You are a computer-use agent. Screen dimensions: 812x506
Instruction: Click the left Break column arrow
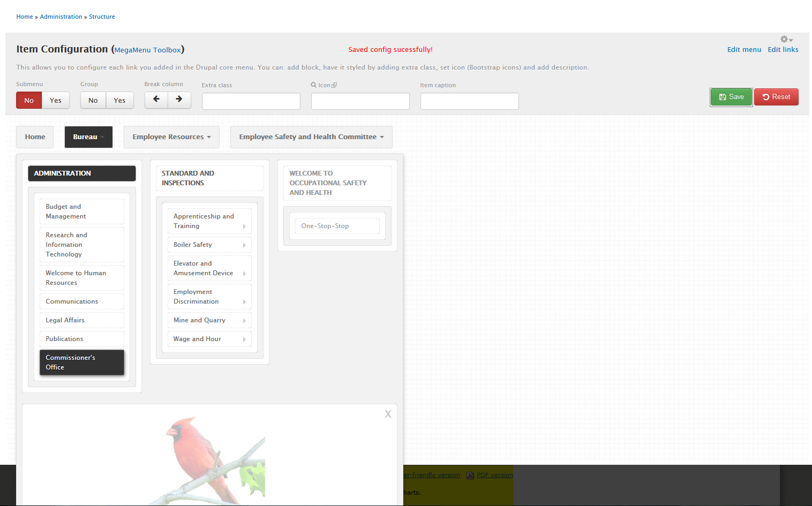[156, 100]
